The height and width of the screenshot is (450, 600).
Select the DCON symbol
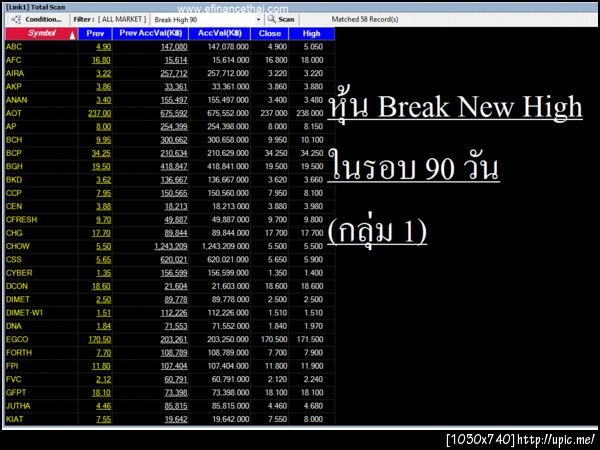click(17, 286)
